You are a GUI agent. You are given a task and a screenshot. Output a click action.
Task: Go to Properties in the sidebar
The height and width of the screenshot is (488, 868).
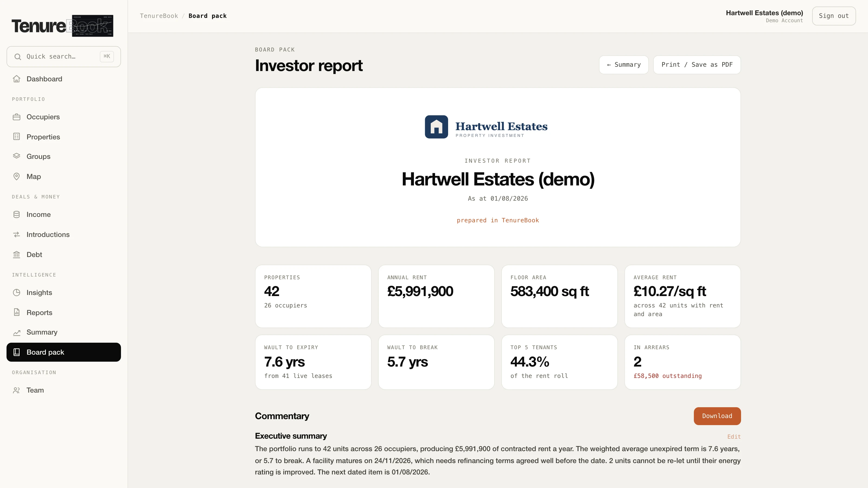coord(64,137)
